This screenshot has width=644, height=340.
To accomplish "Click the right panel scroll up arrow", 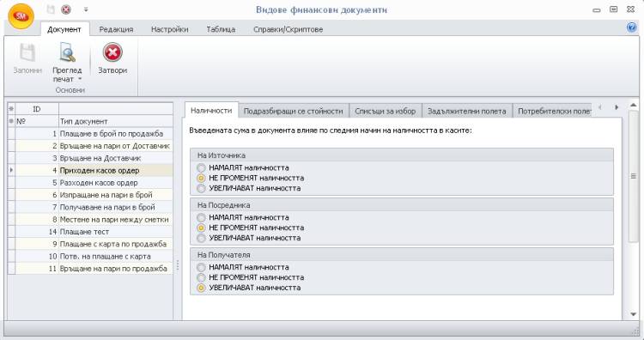I will coord(634,105).
